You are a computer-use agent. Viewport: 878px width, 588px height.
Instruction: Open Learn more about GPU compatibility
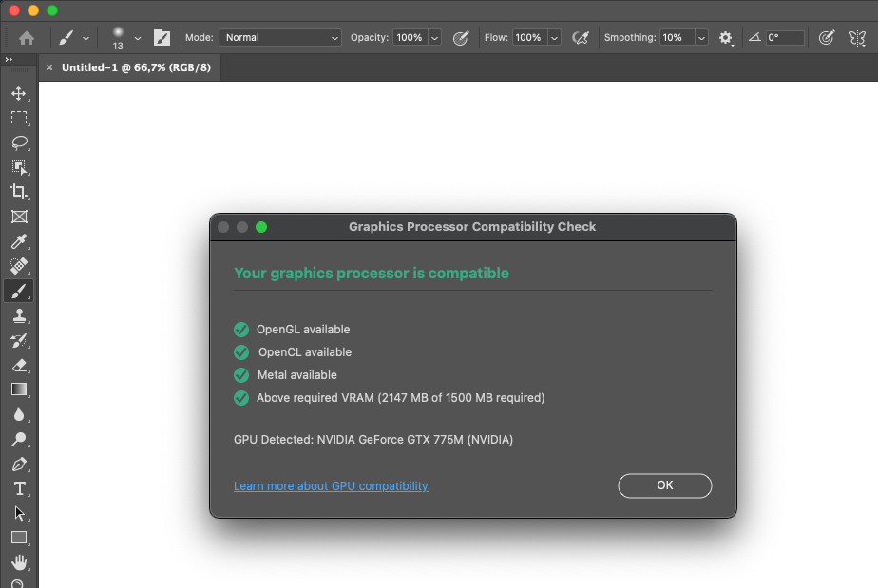coord(331,486)
